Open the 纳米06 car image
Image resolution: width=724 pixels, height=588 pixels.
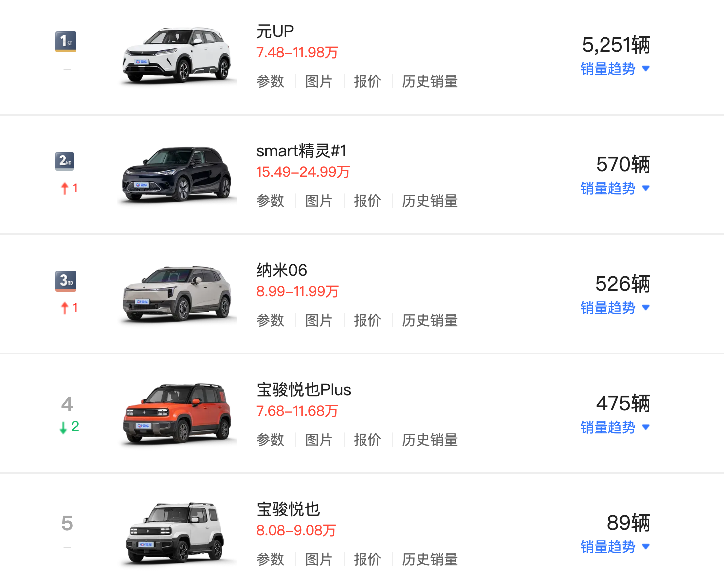pyautogui.click(x=177, y=294)
